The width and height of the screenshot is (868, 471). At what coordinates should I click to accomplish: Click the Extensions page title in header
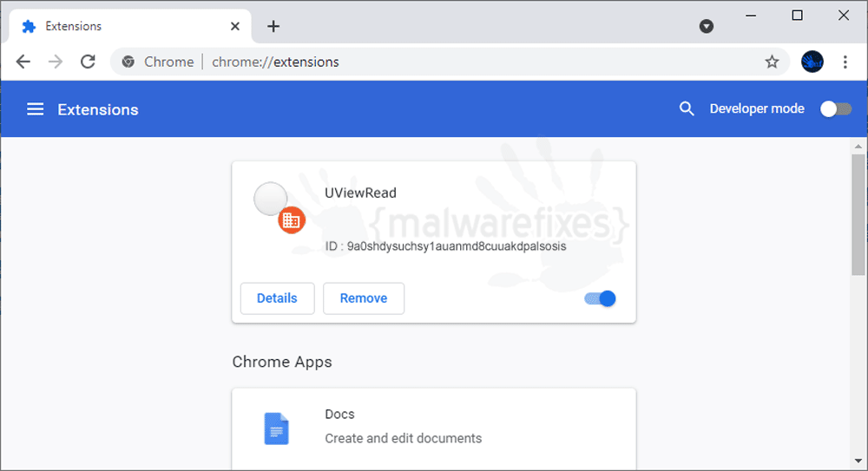[x=98, y=109]
